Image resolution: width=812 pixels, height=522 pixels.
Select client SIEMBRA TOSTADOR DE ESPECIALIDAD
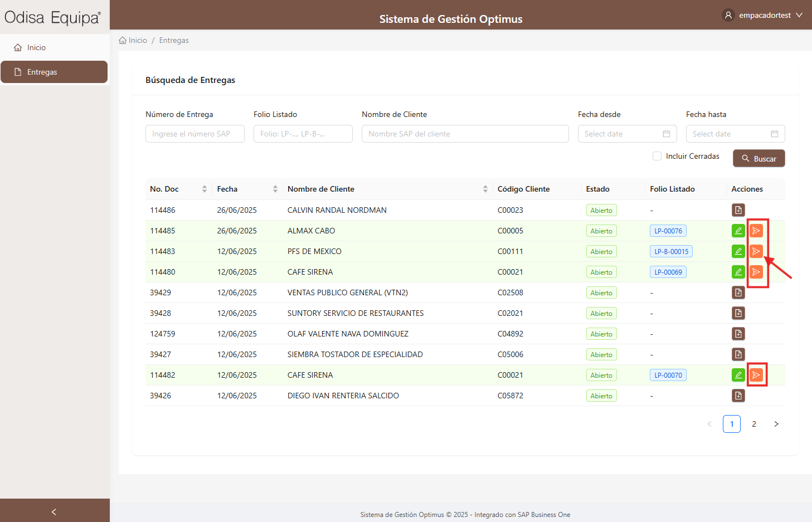coord(355,354)
